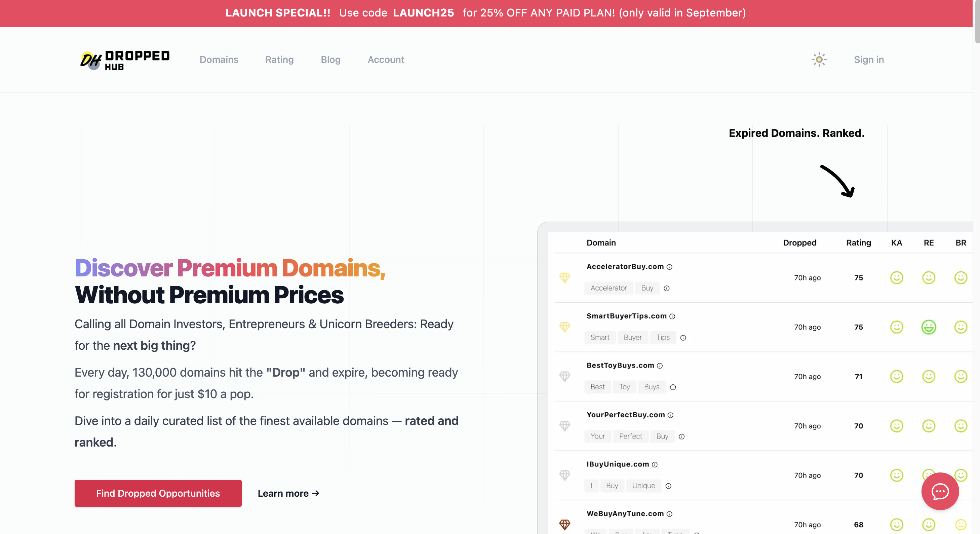The height and width of the screenshot is (534, 980).
Task: Select the Tips keyword tag
Action: [663, 338]
